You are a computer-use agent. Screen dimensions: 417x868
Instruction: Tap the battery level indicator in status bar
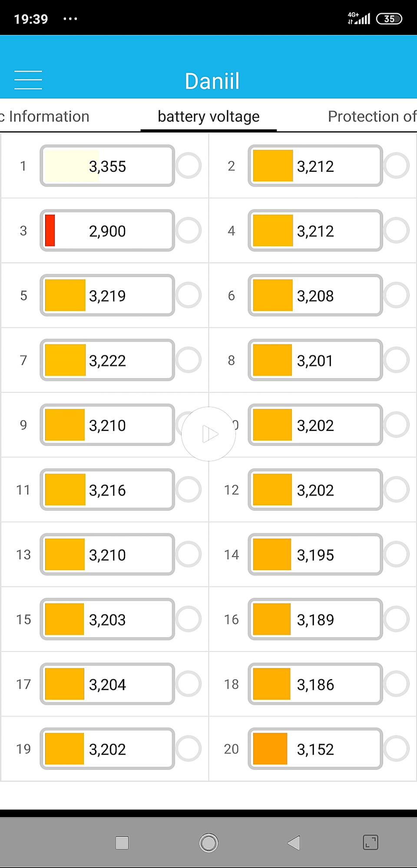tap(389, 19)
